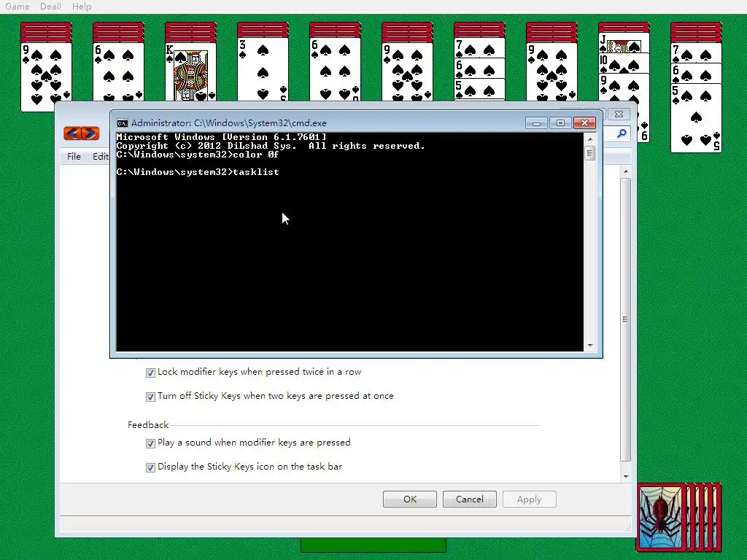The width and height of the screenshot is (747, 560).
Task: Select the 6 of spades in last column
Action: [696, 74]
